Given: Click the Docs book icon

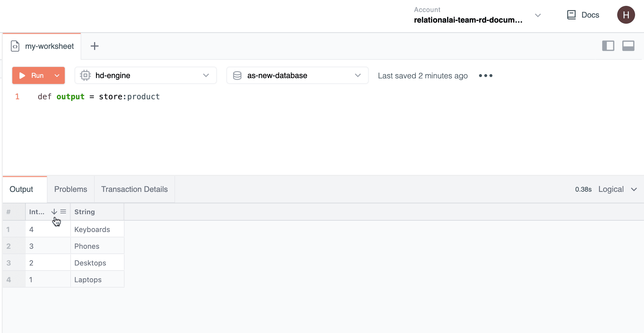Looking at the screenshot, I should point(571,15).
